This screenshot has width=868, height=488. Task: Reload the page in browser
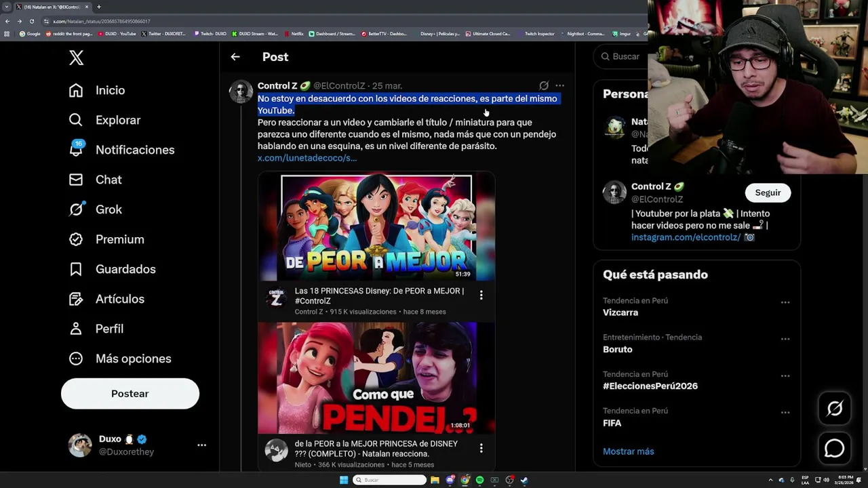click(31, 21)
